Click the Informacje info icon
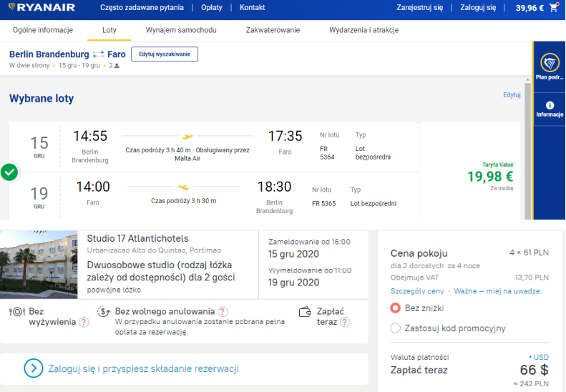The width and height of the screenshot is (566, 392). [x=550, y=105]
